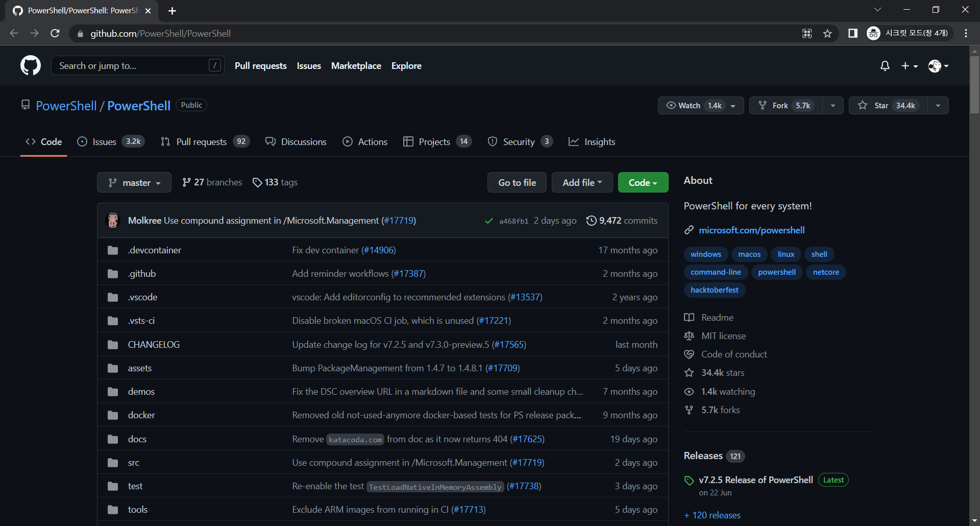The image size is (980, 526).
Task: Click the address bar URL
Action: [x=160, y=34]
